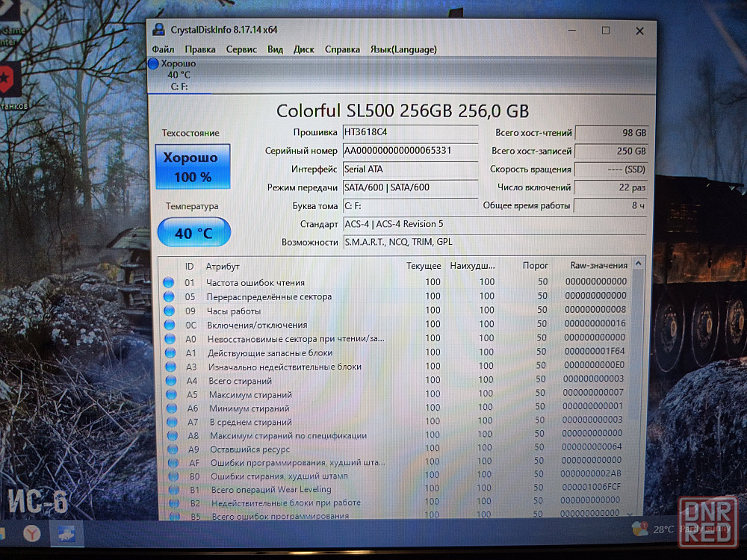Click the status icon for attribute 05

point(169,296)
